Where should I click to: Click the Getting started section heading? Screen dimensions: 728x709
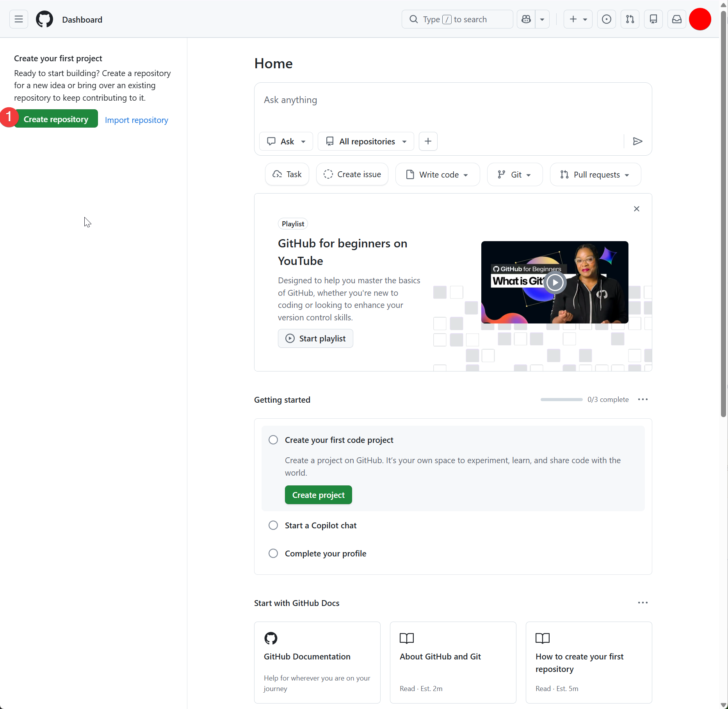(282, 400)
